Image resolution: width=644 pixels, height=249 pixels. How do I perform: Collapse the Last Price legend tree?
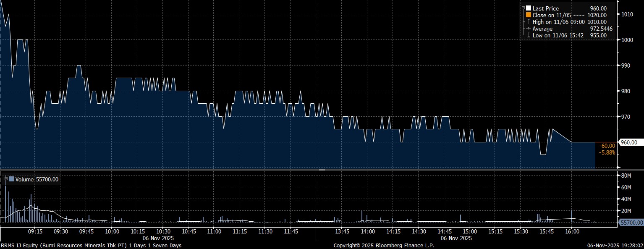(523, 8)
